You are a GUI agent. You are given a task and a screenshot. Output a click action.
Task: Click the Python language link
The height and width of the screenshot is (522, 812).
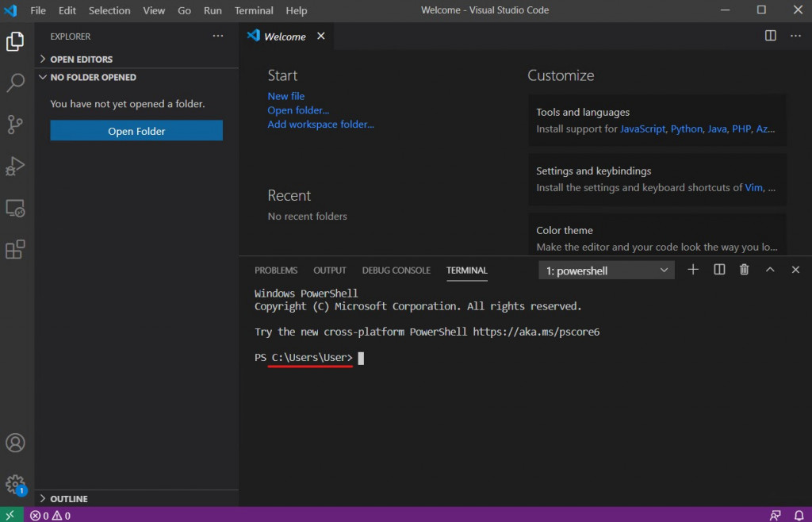[687, 129]
